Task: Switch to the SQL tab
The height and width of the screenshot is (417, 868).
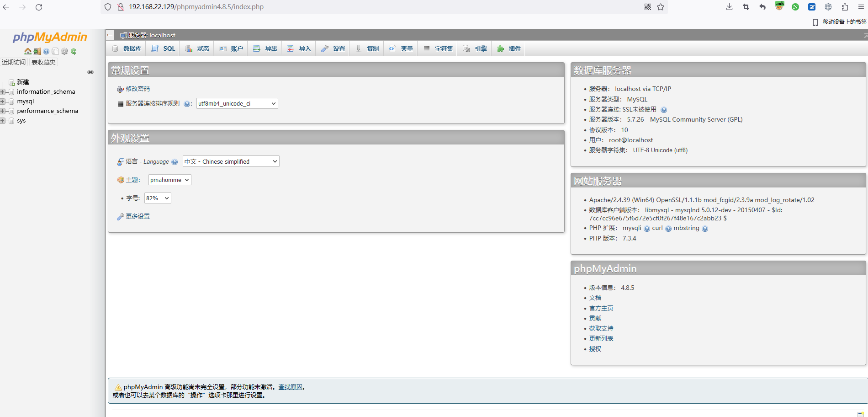Action: pyautogui.click(x=164, y=48)
